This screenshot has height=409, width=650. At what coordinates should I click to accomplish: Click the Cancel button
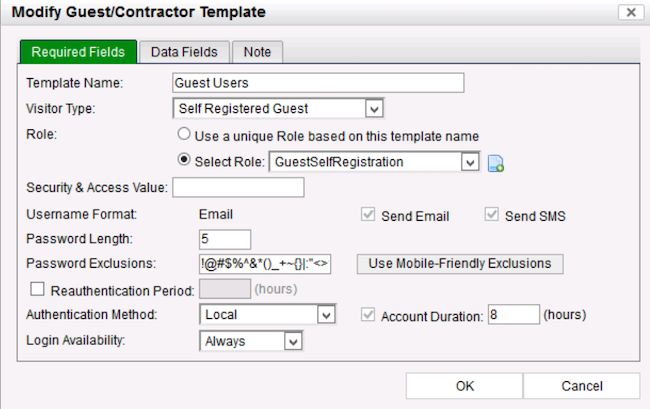point(581,385)
